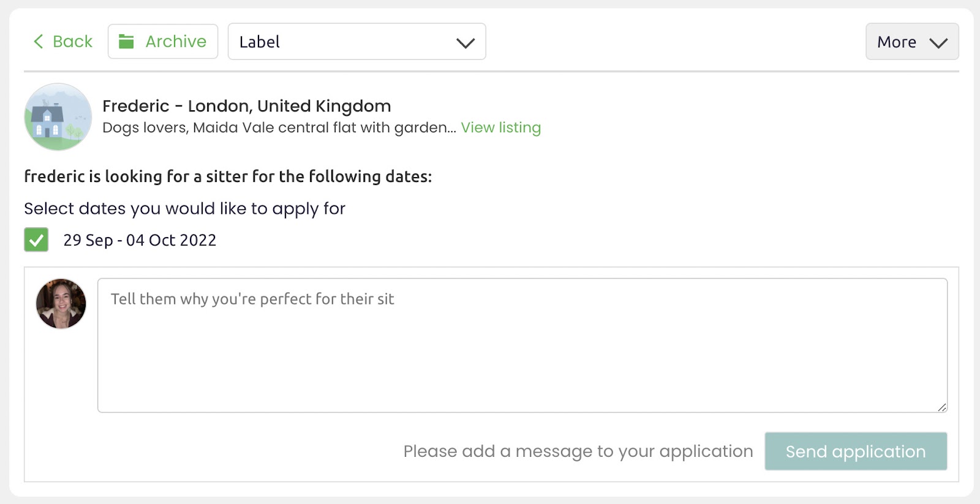Screen dimensions: 980x504
Task: Expand the Label dropdown chevron arrow
Action: [466, 43]
